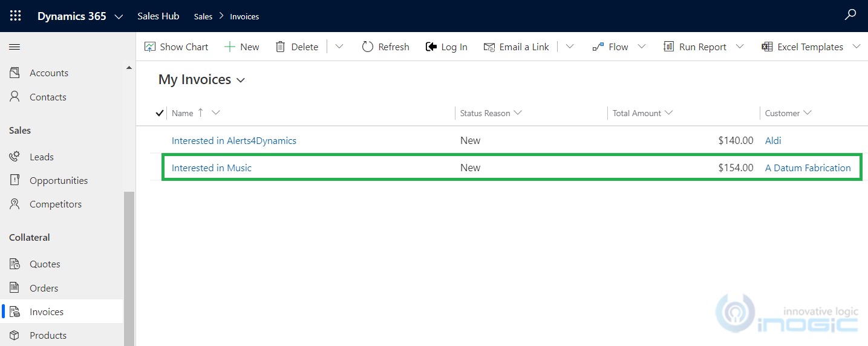Expand the Dynamics 365 dropdown chevron
This screenshot has width=868, height=346.
[119, 16]
